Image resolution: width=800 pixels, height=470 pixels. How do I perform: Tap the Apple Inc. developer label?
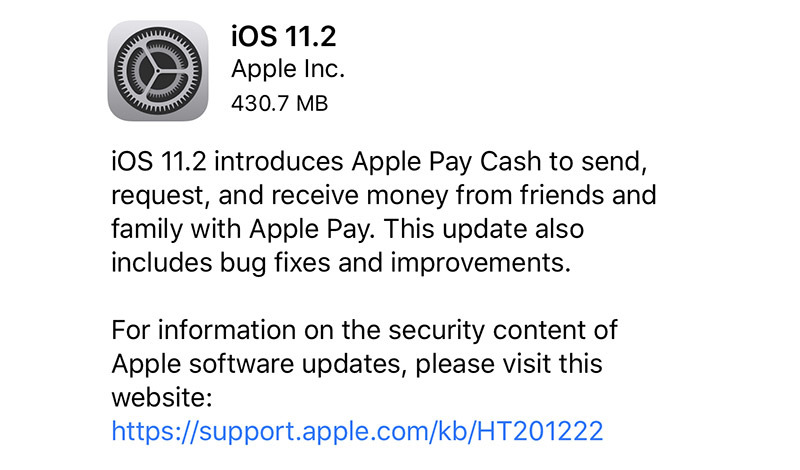coord(288,69)
